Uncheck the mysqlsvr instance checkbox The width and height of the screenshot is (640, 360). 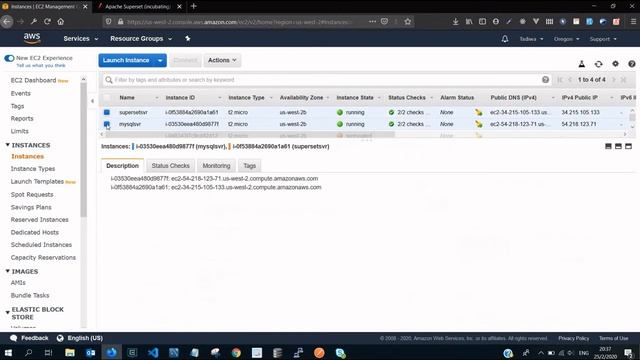[107, 124]
